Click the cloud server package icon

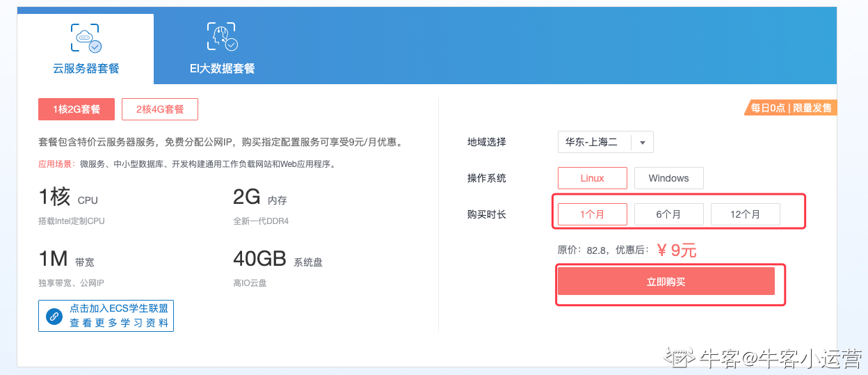[x=86, y=38]
